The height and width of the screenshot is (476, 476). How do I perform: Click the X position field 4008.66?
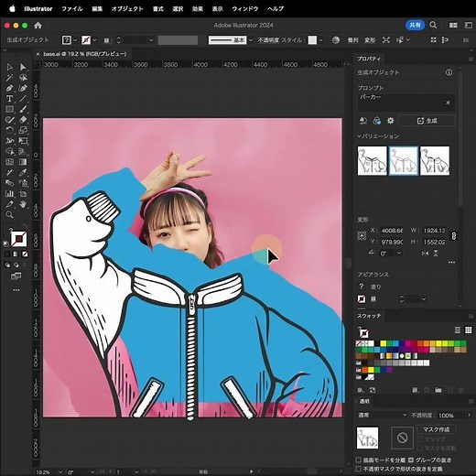pos(392,231)
